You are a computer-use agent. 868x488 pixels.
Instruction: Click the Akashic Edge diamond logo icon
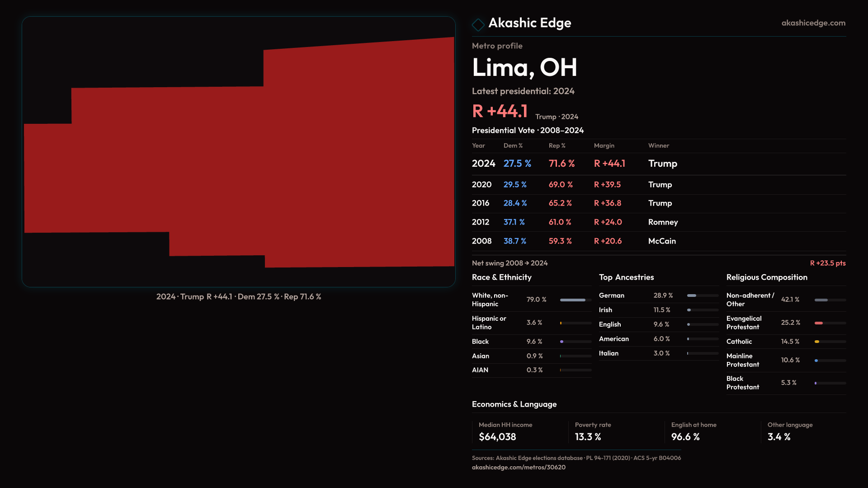[478, 24]
